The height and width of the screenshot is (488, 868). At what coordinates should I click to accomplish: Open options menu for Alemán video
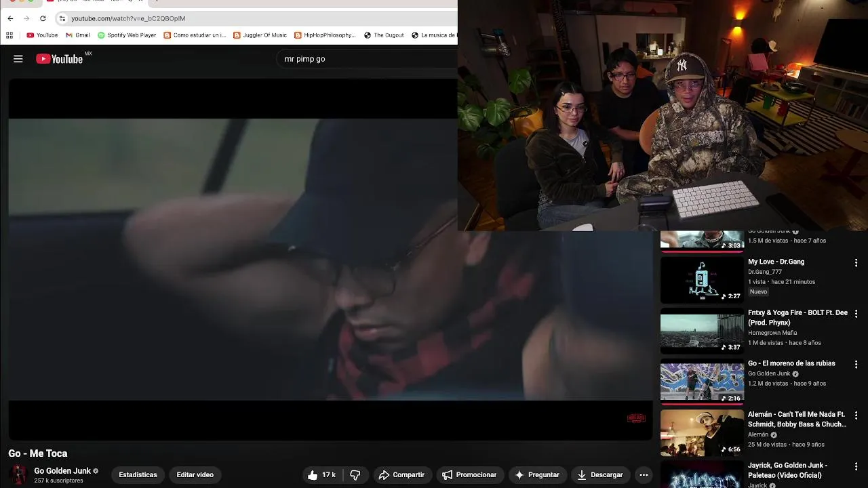(x=856, y=415)
